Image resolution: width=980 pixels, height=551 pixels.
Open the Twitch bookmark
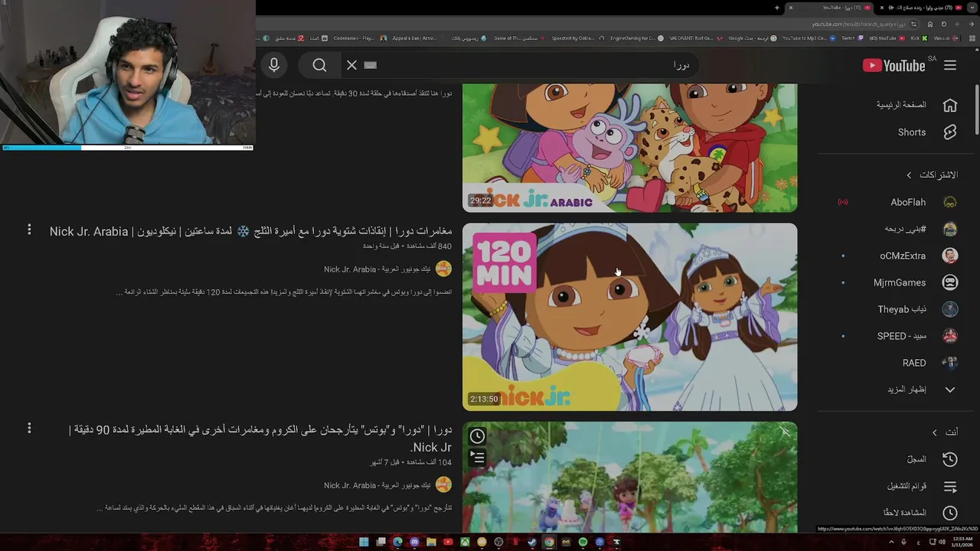852,38
